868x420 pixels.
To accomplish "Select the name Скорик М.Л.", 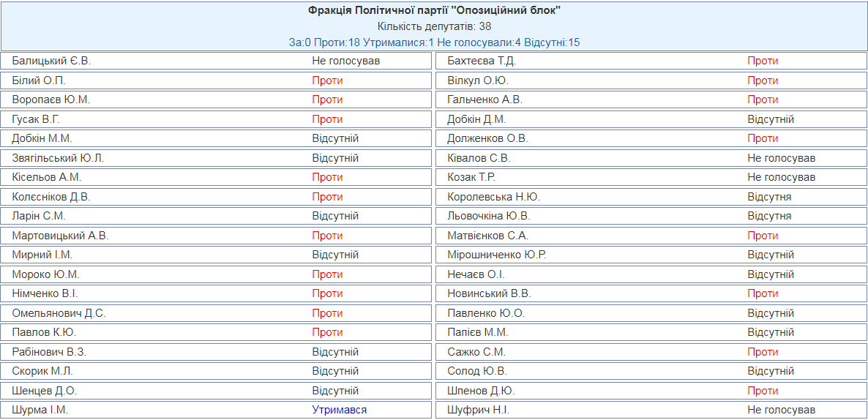I will tap(42, 372).
